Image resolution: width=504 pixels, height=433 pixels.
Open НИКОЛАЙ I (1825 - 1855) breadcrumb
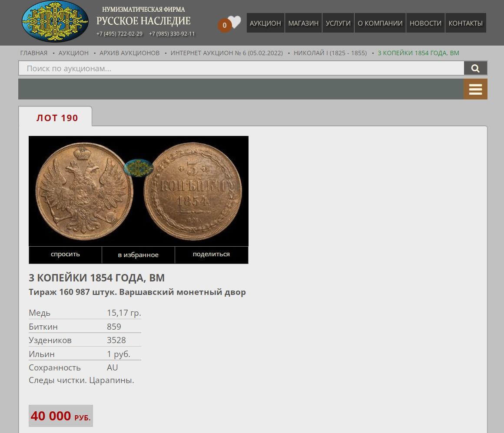click(x=330, y=53)
